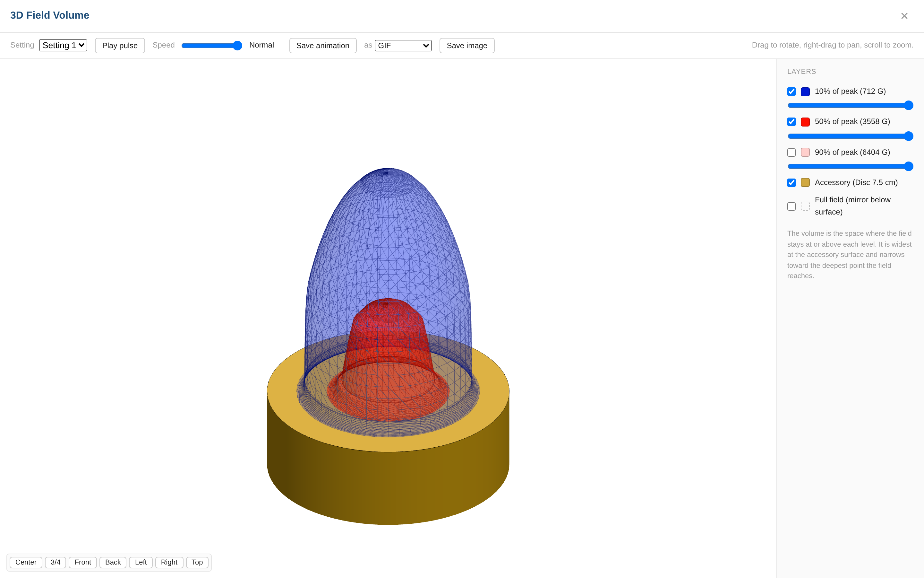Click the '90% of peak (6404 G)' label
Image resolution: width=924 pixels, height=578 pixels.
coord(852,153)
